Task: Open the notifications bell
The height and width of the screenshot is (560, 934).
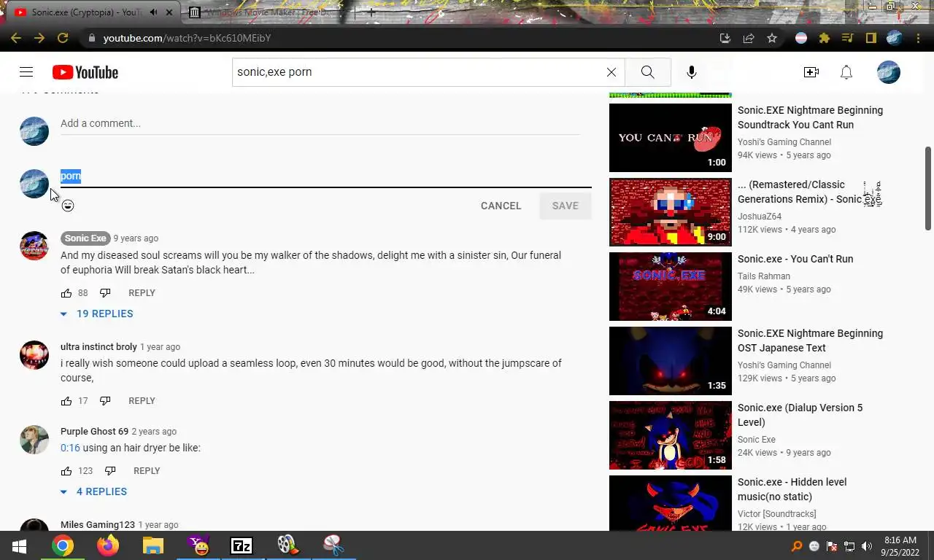Action: click(846, 72)
